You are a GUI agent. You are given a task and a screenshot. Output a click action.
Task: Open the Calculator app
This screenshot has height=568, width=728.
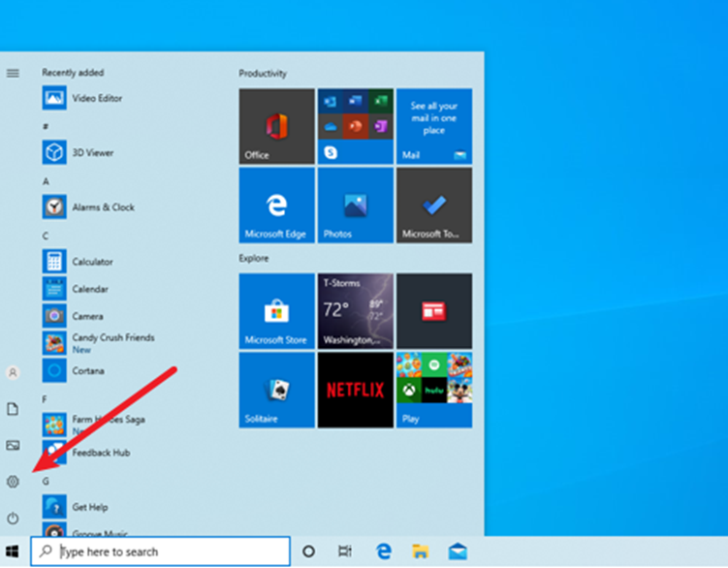click(x=78, y=262)
